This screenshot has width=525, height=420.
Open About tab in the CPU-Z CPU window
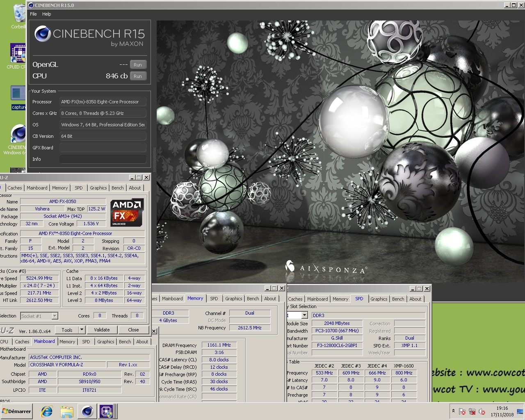[x=135, y=188]
